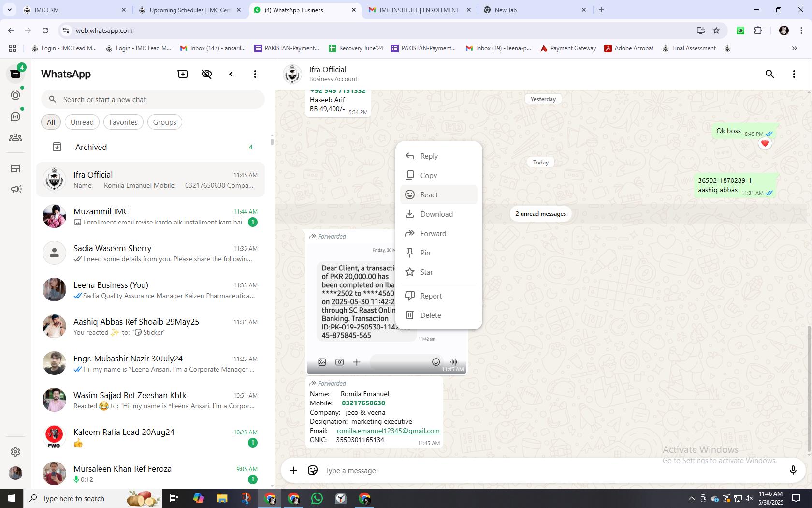Open Engr. Mubashir Nazir 30July24 chat
Viewport: 812px width, 508px height.
(x=151, y=363)
